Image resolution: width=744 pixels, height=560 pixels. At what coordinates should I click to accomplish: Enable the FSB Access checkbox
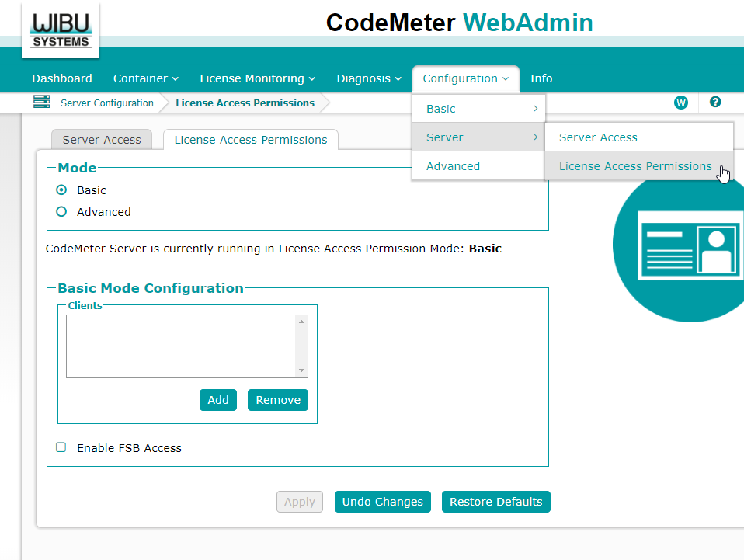(x=61, y=447)
